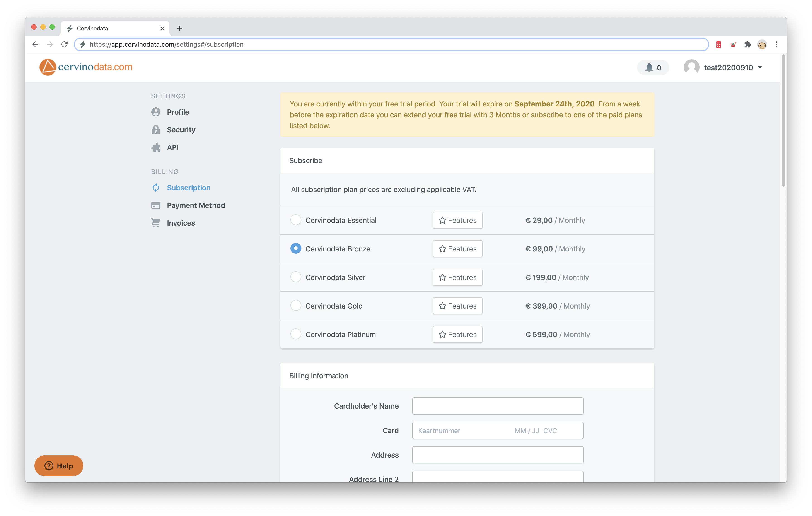Select the Cervinodata browser tab

point(115,28)
